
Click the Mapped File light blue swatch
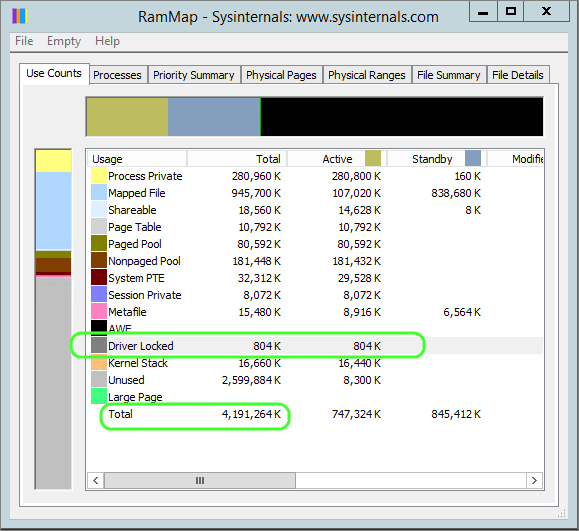coord(99,193)
